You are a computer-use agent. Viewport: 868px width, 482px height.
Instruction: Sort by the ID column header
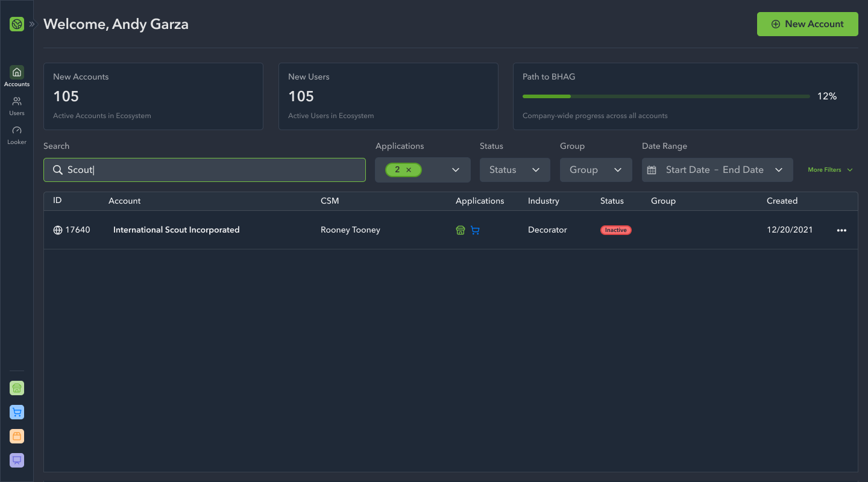click(x=57, y=201)
